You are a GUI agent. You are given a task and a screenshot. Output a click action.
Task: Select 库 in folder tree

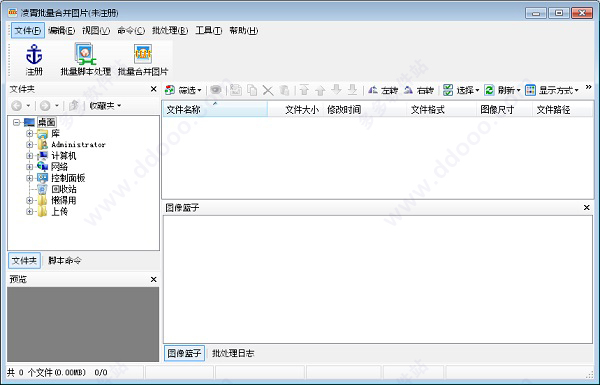55,134
